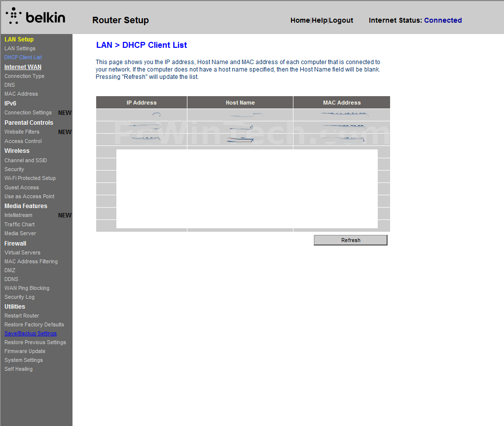Open DNS settings in sidebar
Image resolution: width=504 pixels, height=426 pixels.
[10, 85]
